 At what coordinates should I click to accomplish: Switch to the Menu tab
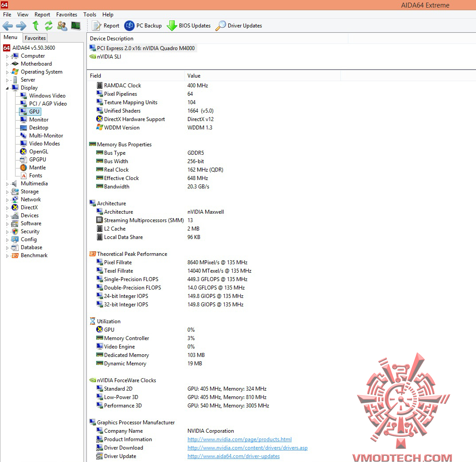11,37
